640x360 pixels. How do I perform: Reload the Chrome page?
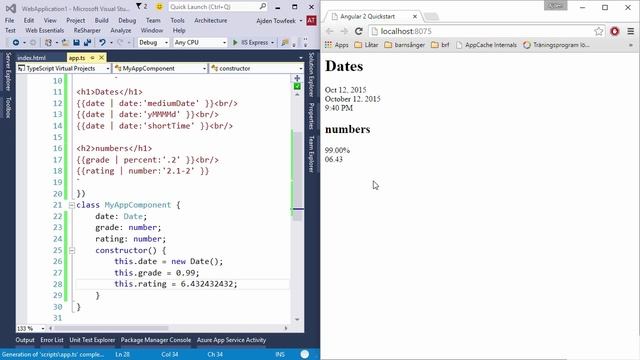tap(358, 31)
